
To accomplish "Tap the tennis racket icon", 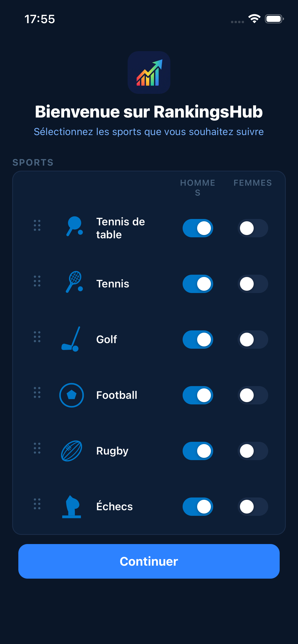I will click(x=74, y=282).
